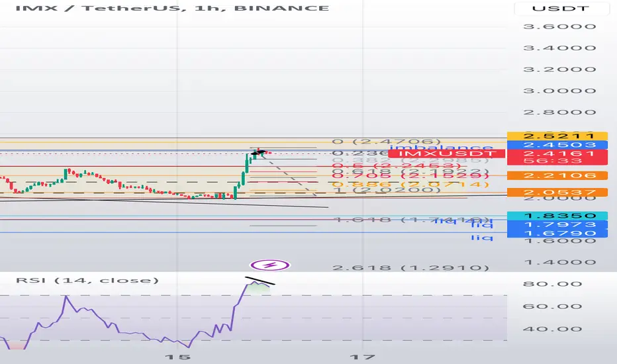The height and width of the screenshot is (364, 617).
Task: Select the orange 2.0537 price tag
Action: tap(557, 193)
